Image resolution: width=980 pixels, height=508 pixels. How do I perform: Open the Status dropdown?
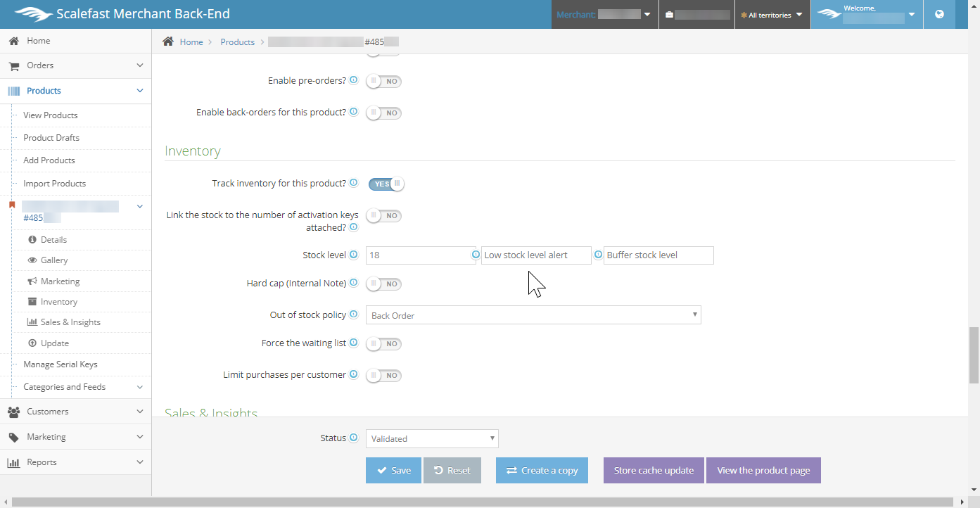click(432, 439)
